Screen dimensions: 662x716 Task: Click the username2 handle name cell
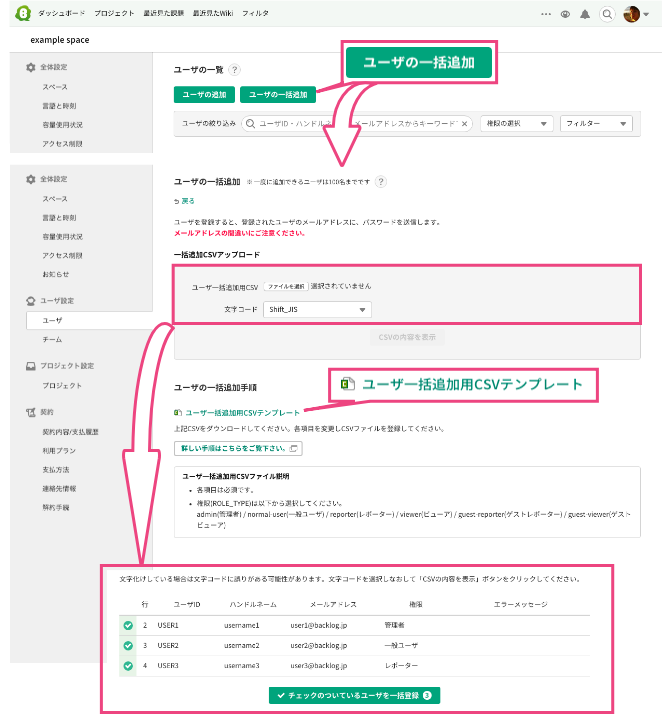pyautogui.click(x=242, y=646)
